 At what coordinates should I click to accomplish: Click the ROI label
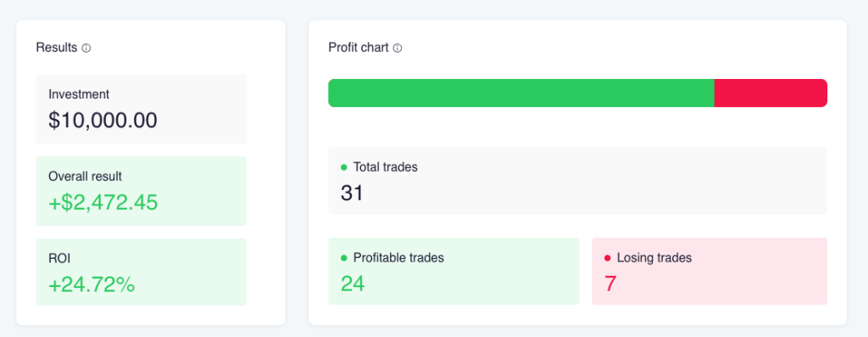(59, 258)
